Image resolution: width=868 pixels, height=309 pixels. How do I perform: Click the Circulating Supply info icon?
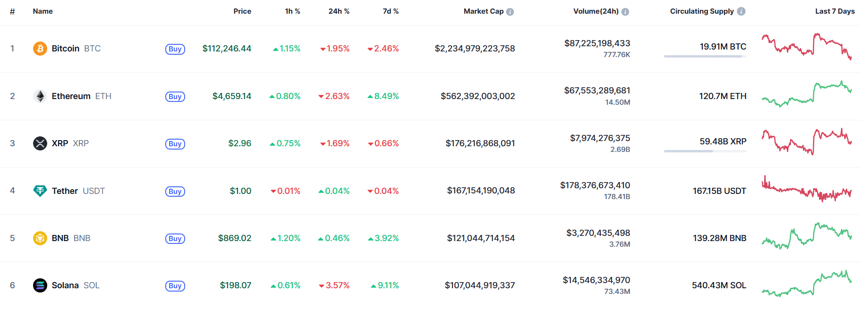741,11
